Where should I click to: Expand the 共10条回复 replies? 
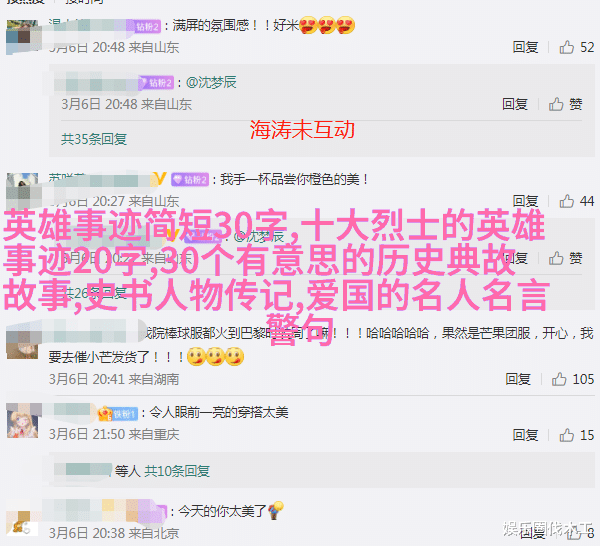tap(177, 471)
